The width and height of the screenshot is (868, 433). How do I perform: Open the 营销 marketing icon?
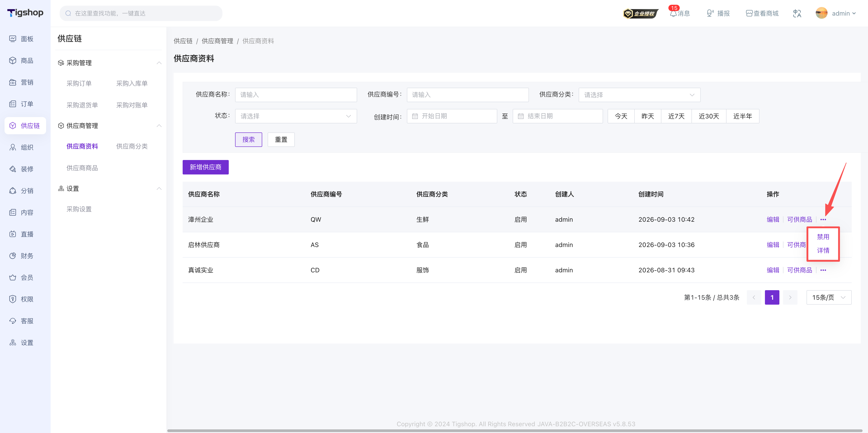click(x=12, y=82)
